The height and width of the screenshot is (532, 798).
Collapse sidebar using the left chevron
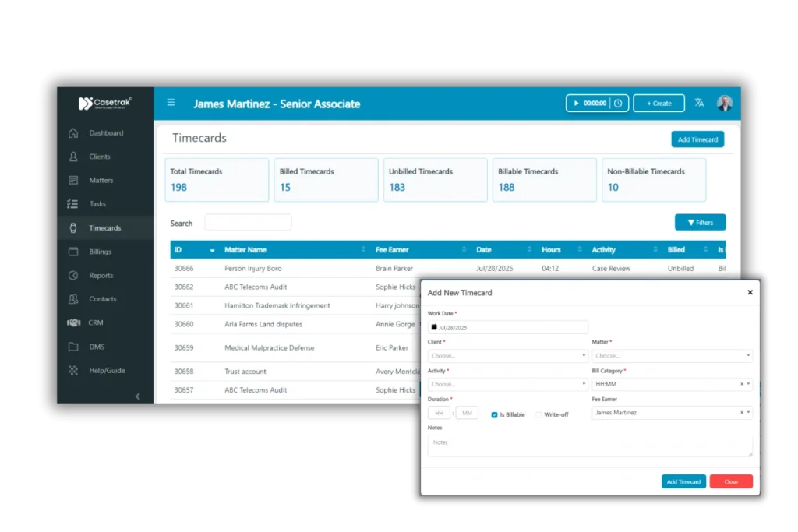pos(138,396)
